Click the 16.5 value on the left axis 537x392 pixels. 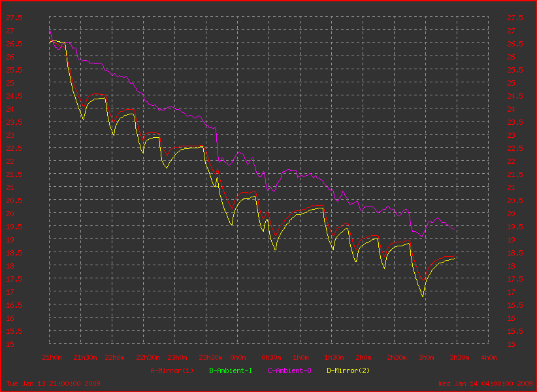[x=14, y=305]
